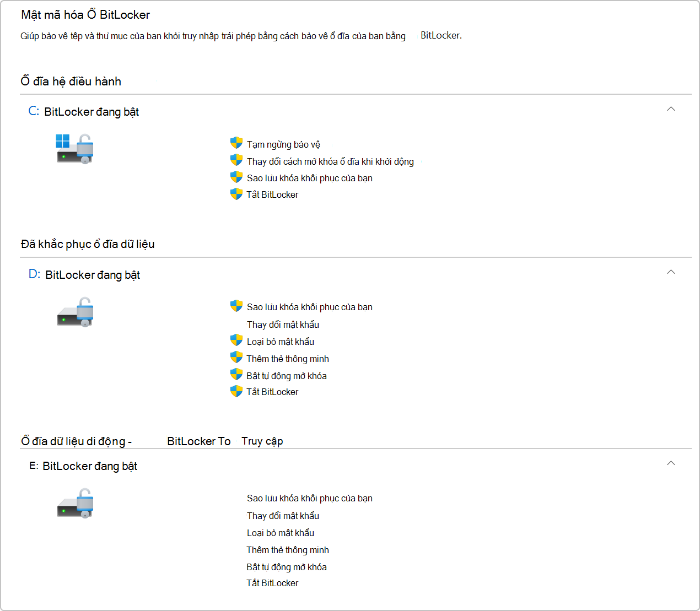The height and width of the screenshot is (611, 700).
Task: Click shield icon next to Bật tự động mở khóa for D:
Action: coord(236,375)
